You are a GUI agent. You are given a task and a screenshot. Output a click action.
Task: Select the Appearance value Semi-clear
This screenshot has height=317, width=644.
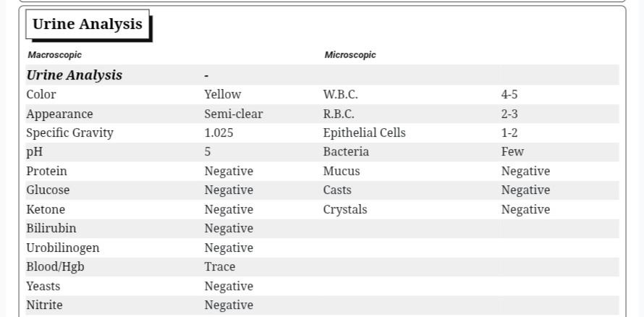tap(233, 114)
